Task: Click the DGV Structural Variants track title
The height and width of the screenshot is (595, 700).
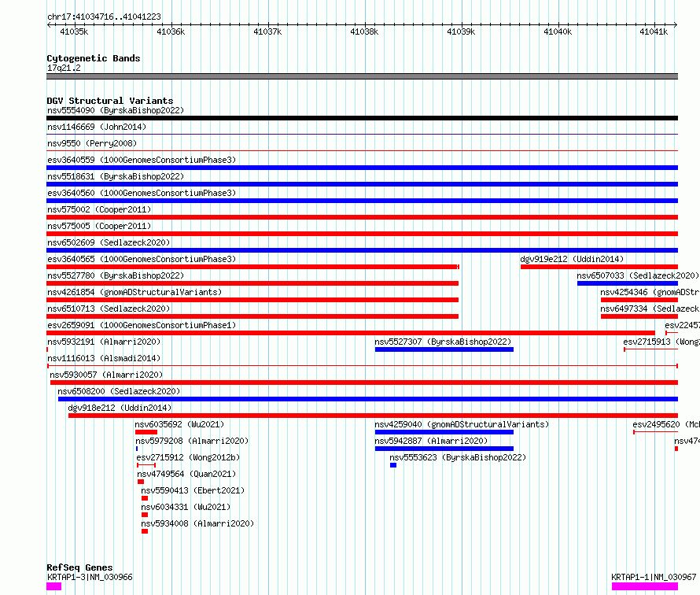Action: (110, 101)
